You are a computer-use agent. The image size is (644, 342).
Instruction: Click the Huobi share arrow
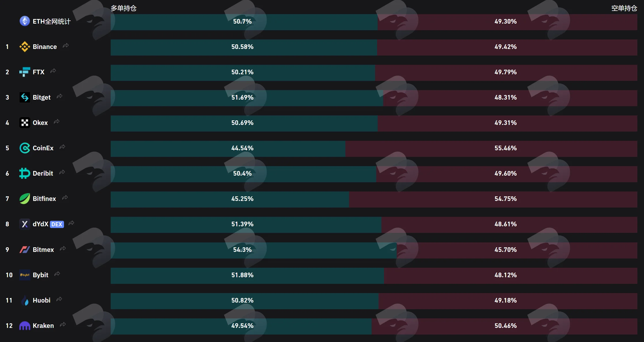pos(59,299)
